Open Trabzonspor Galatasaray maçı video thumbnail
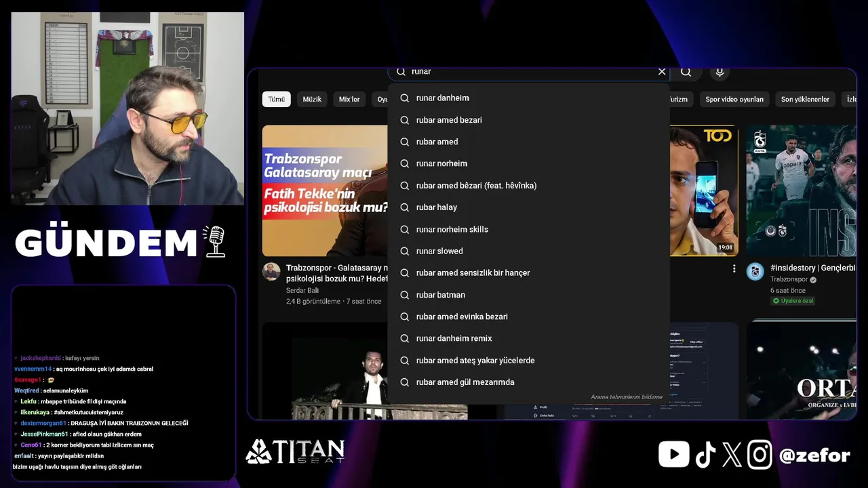This screenshot has width=868, height=488. pyautogui.click(x=325, y=190)
